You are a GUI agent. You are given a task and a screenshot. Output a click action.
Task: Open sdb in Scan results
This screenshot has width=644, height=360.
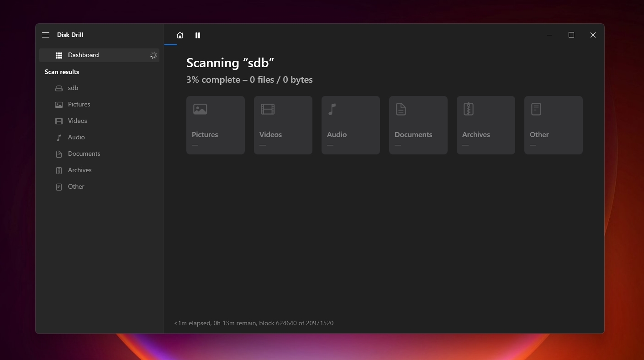[x=99, y=88]
